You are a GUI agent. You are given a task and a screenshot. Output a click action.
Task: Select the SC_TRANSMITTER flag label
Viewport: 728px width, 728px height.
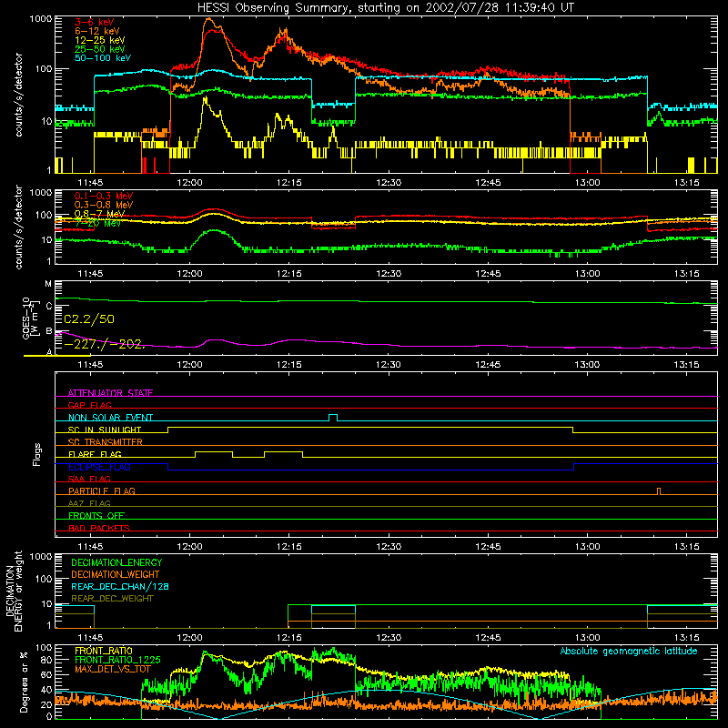[106, 442]
